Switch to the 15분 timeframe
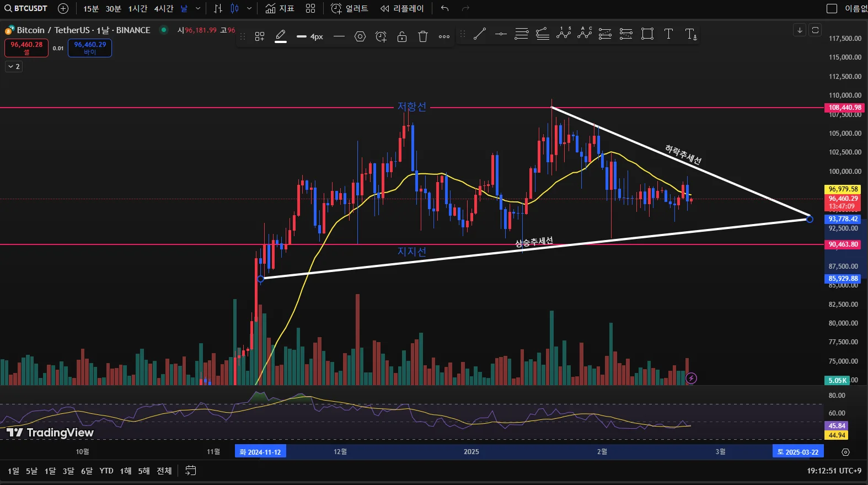 [x=91, y=8]
